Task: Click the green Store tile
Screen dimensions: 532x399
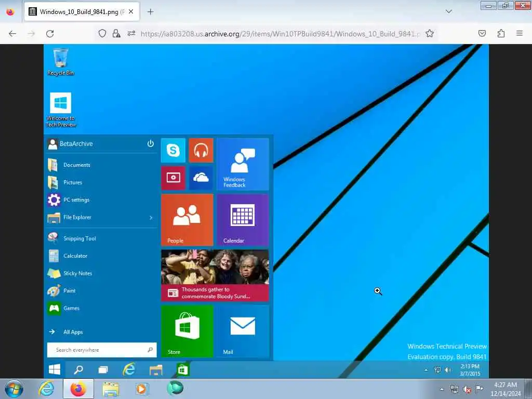Action: (187, 331)
